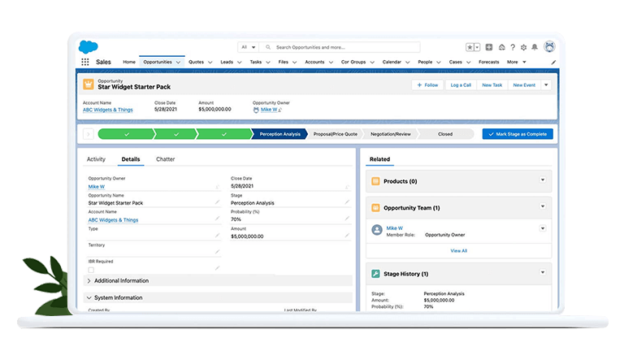Open more actions dropdown next to New Event
The width and height of the screenshot is (624, 364).
point(546,84)
